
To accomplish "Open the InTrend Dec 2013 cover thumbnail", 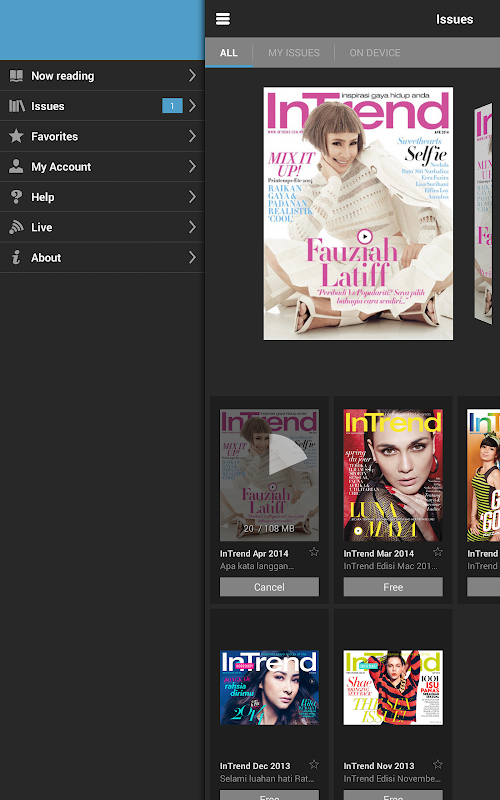I will 269,687.
